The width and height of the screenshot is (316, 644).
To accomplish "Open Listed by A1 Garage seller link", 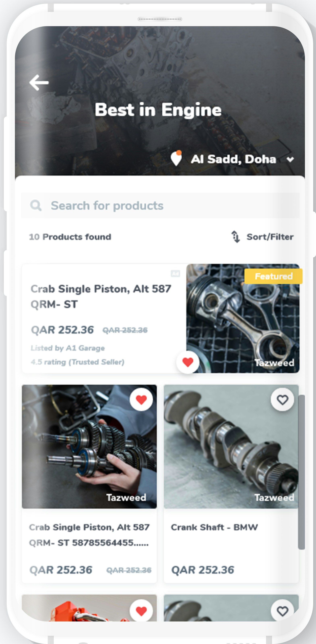I will pyautogui.click(x=68, y=348).
